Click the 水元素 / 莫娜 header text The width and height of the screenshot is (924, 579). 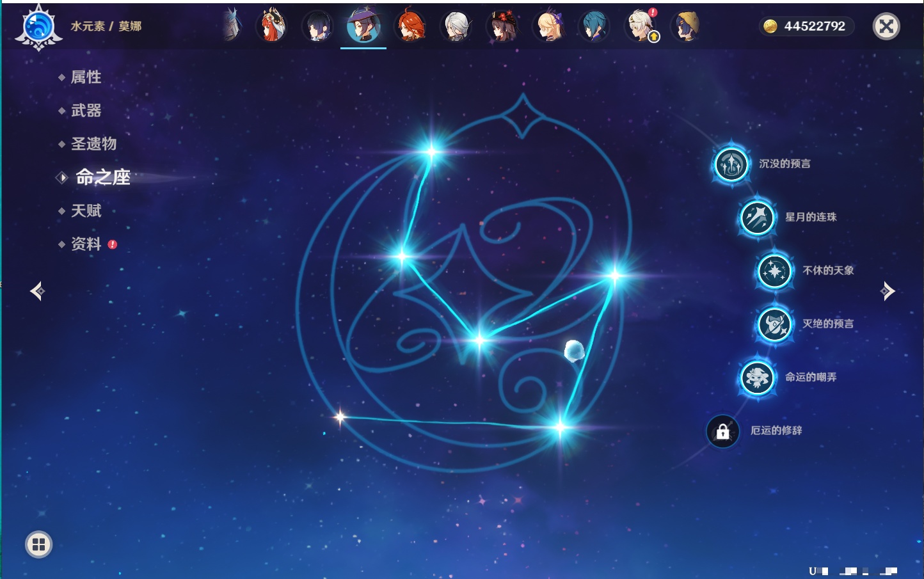coord(106,26)
